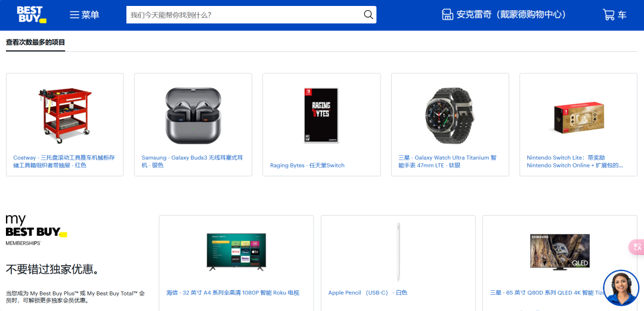
Task: Click the Best Buy logo in header
Action: coord(31,14)
